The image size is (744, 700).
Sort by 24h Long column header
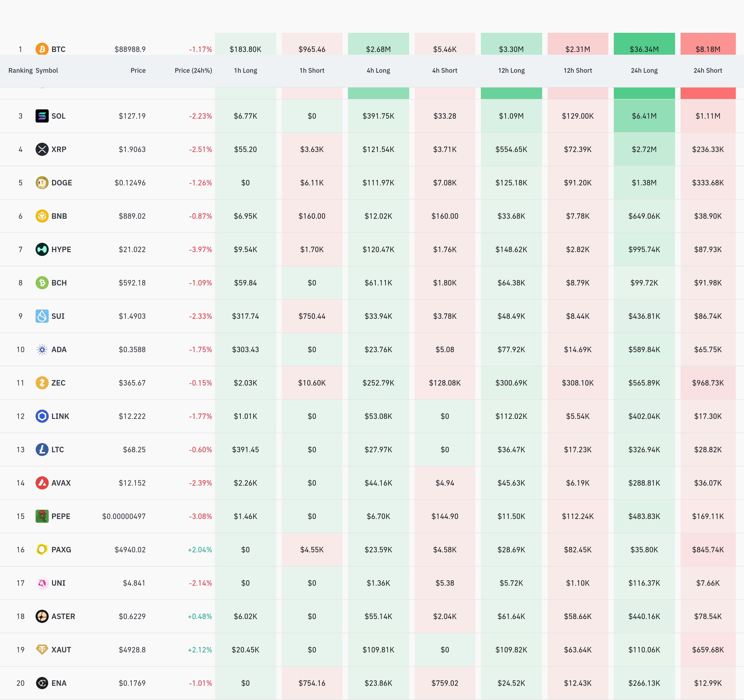(644, 70)
